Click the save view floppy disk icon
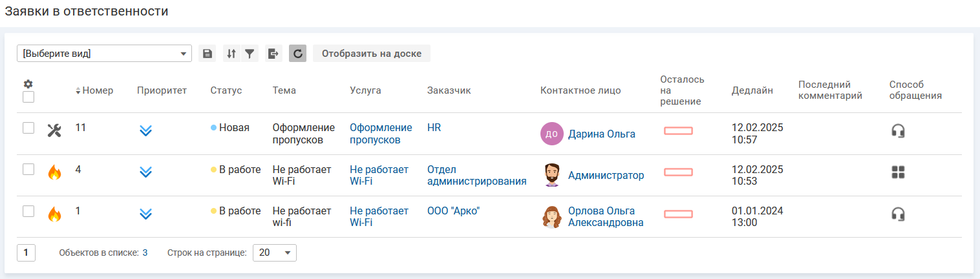 coord(208,54)
